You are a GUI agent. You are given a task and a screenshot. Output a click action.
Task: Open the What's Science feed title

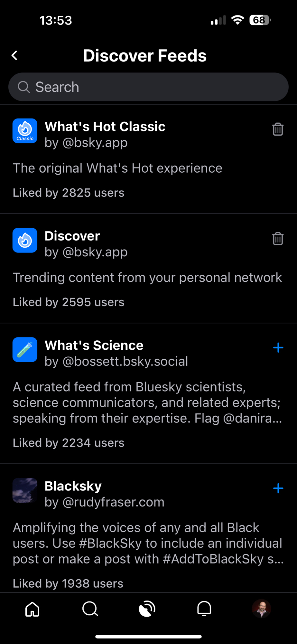(94, 346)
